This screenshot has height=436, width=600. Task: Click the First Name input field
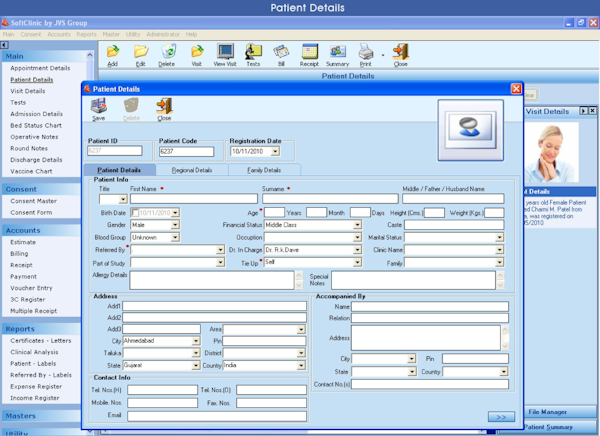click(x=190, y=199)
